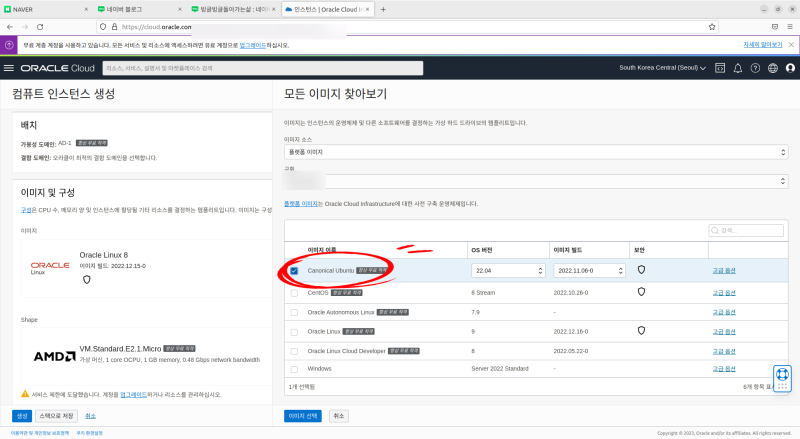Open the image source dropdown (플랫폼 이미지)
Viewport: 800px width, 439px height.
pyautogui.click(x=536, y=152)
